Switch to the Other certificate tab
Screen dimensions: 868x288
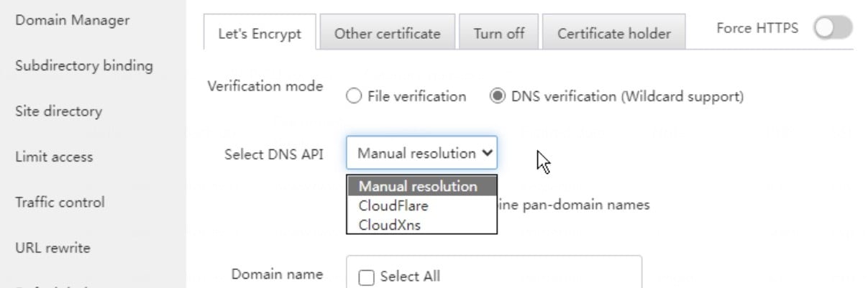[x=387, y=34]
